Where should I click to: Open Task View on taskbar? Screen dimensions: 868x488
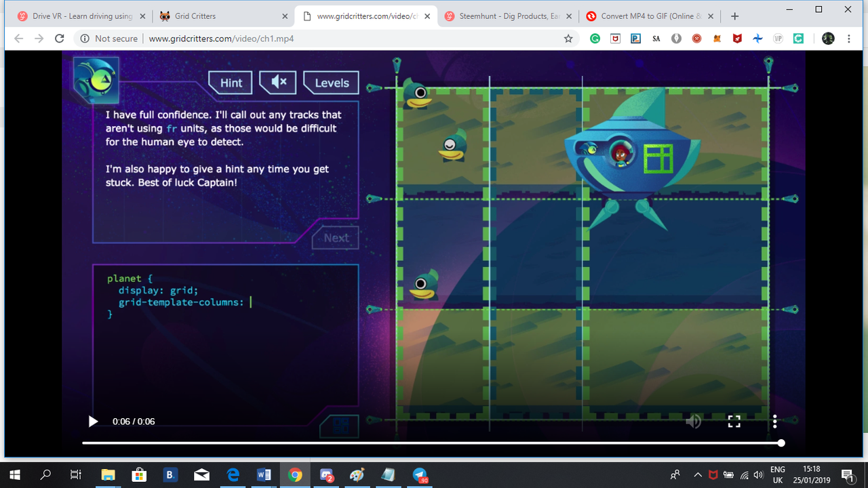pos(76,475)
